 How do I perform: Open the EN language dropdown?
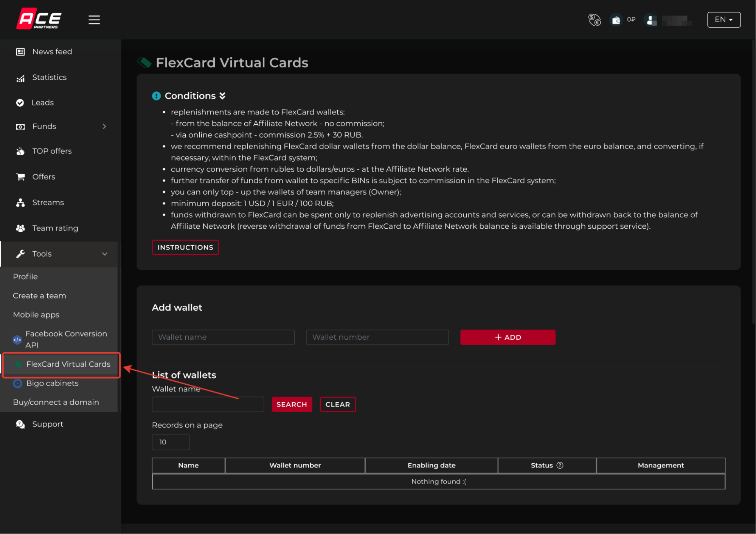(x=724, y=20)
